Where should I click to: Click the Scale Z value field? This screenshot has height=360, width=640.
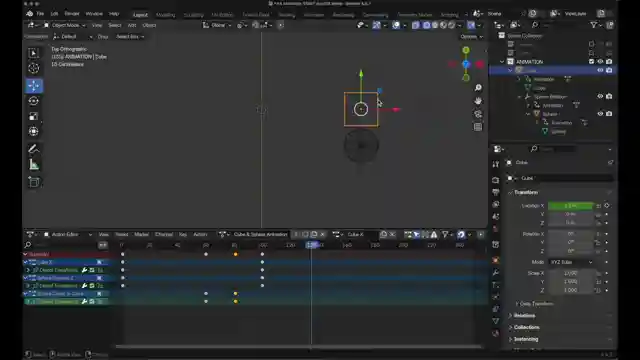571,290
